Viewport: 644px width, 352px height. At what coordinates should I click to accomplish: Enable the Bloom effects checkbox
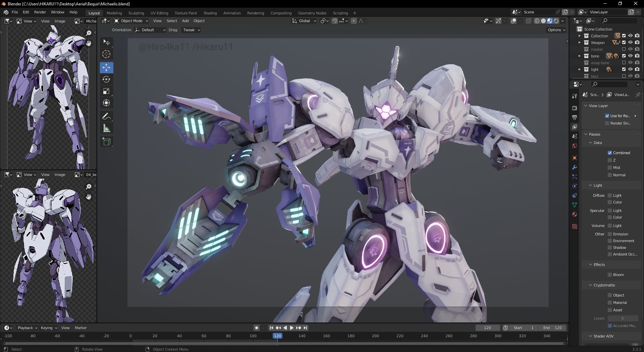(610, 275)
